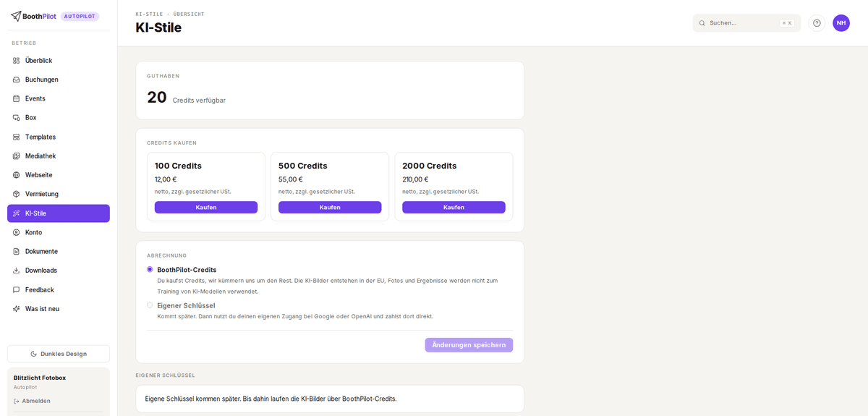Click 'Blitzlicht Fotobox' account name
Image resolution: width=868 pixels, height=416 pixels.
click(x=40, y=378)
